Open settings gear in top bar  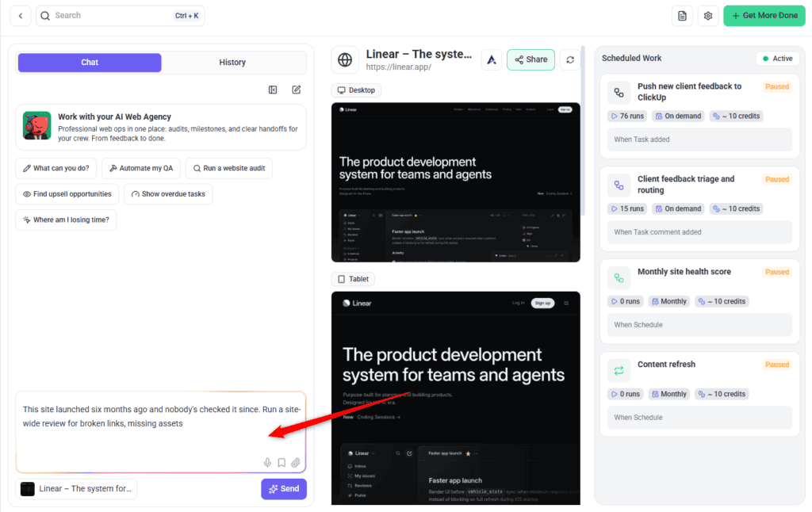pyautogui.click(x=708, y=16)
